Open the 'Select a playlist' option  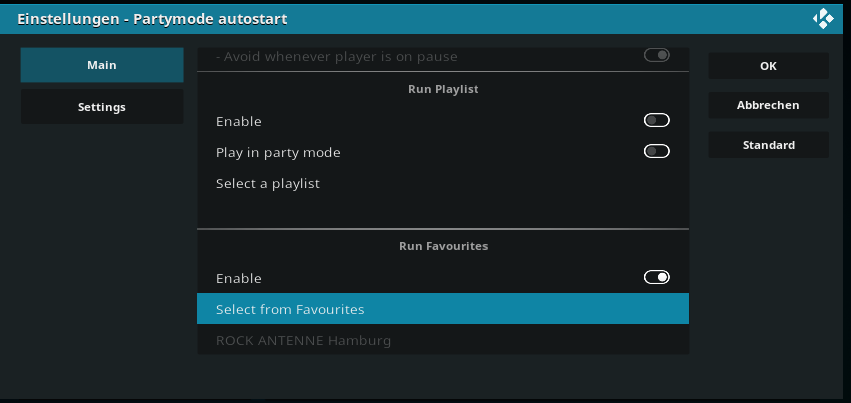[443, 183]
